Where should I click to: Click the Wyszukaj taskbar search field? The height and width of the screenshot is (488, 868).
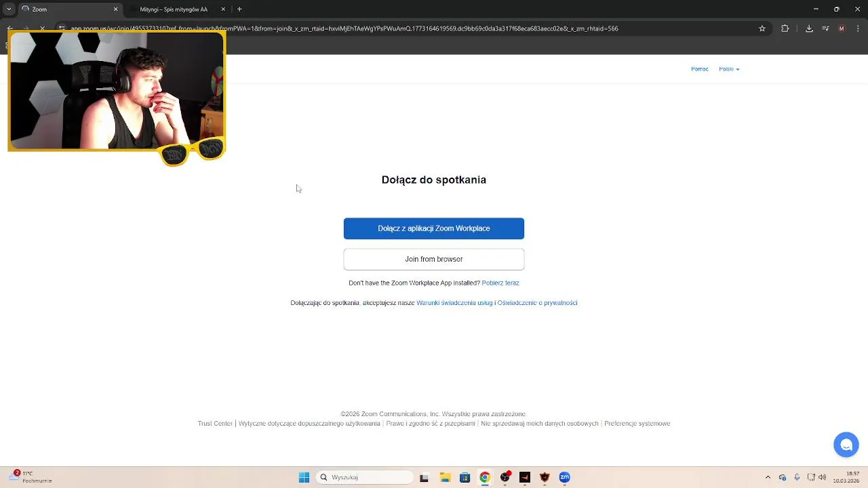(365, 477)
